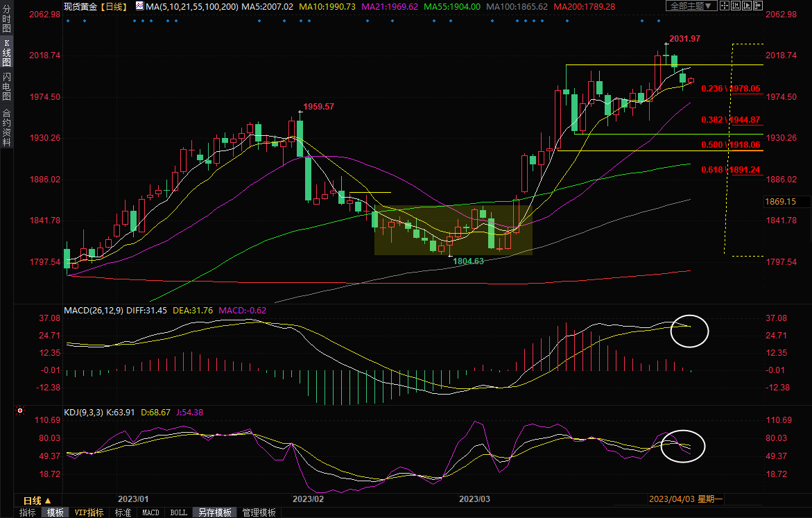The image size is (812, 518).
Task: Open the 全部主题 dropdown
Action: 690,6
